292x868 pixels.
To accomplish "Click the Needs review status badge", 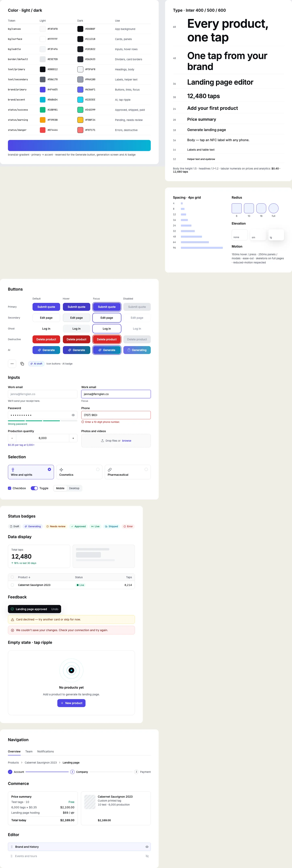I will [x=56, y=526].
